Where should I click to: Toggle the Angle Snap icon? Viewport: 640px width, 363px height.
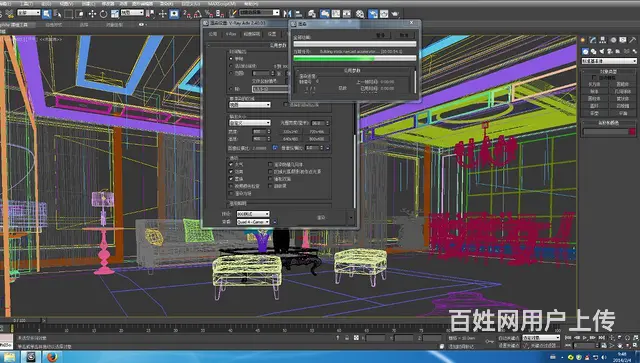point(198,14)
